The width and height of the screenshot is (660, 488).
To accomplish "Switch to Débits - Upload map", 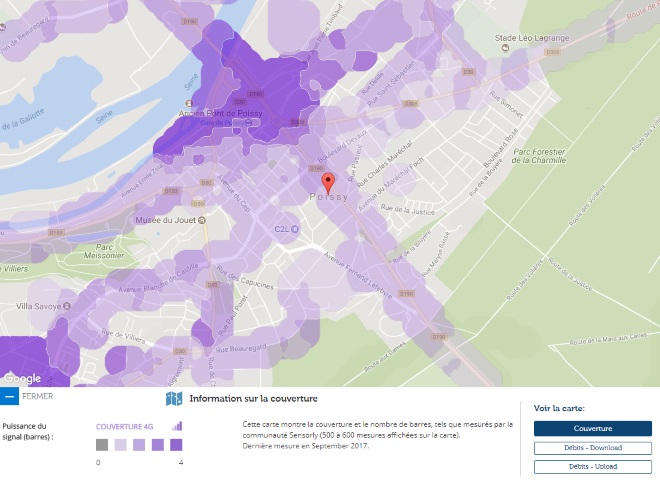I will click(x=592, y=466).
